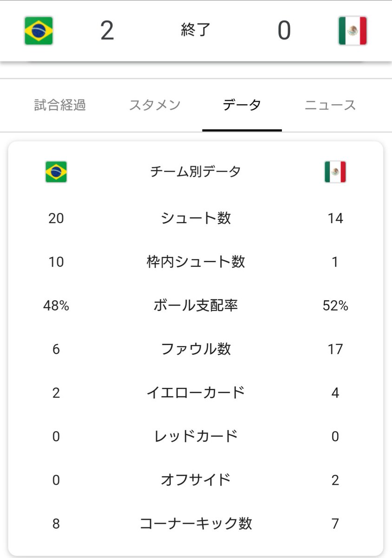Viewport: 392px width, 558px height.
Task: Click the ボール支配率 row label
Action: click(x=196, y=306)
